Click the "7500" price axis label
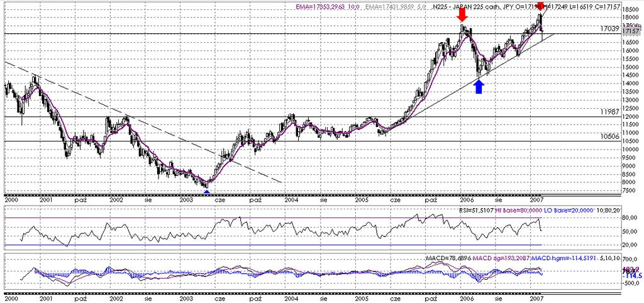This screenshot has height=303, width=644. [630, 190]
